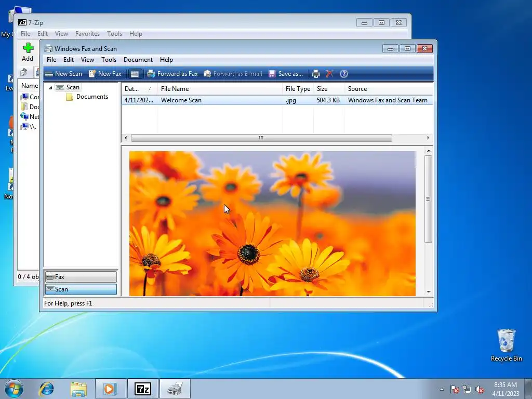Sort by the Size column header

click(329, 89)
